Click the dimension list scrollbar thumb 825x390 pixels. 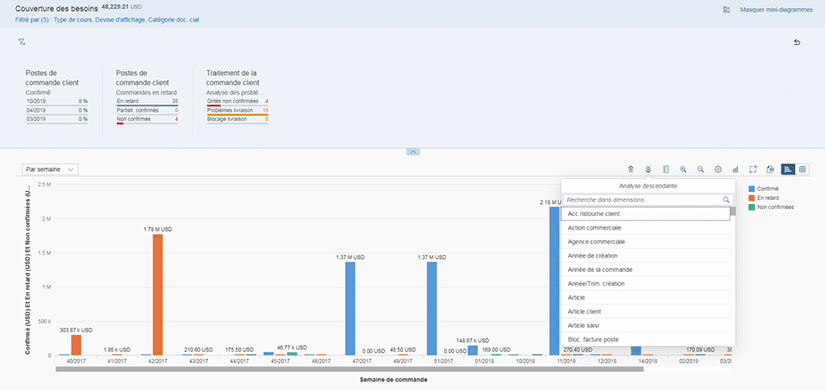click(x=733, y=212)
